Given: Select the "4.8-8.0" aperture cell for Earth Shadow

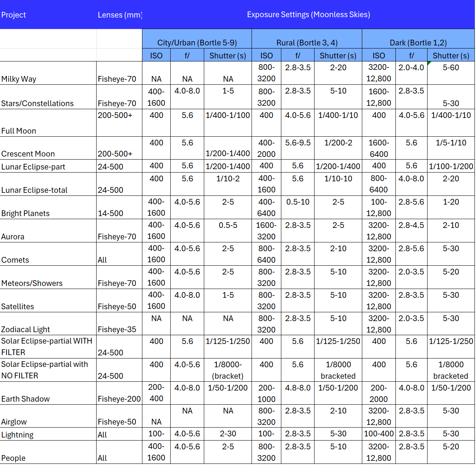Looking at the screenshot, I should click(x=298, y=388).
